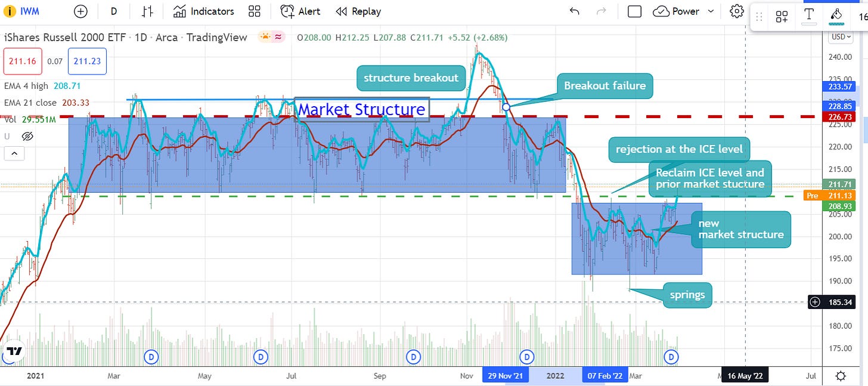Select the new market structure callout

coord(741,229)
